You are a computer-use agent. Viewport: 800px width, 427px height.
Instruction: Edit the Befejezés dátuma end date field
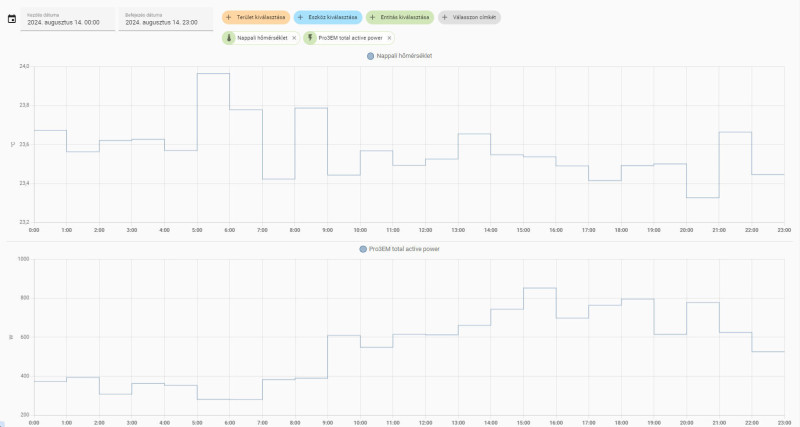click(x=166, y=19)
